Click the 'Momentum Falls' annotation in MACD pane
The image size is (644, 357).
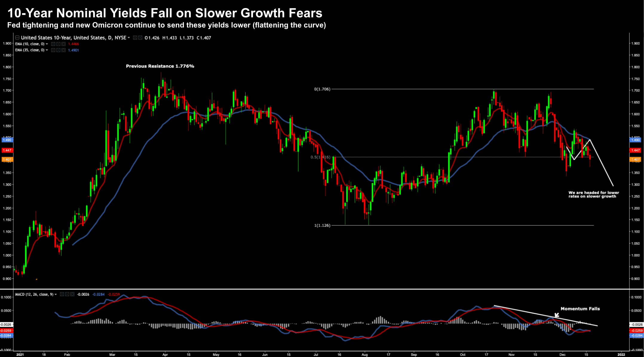580,309
